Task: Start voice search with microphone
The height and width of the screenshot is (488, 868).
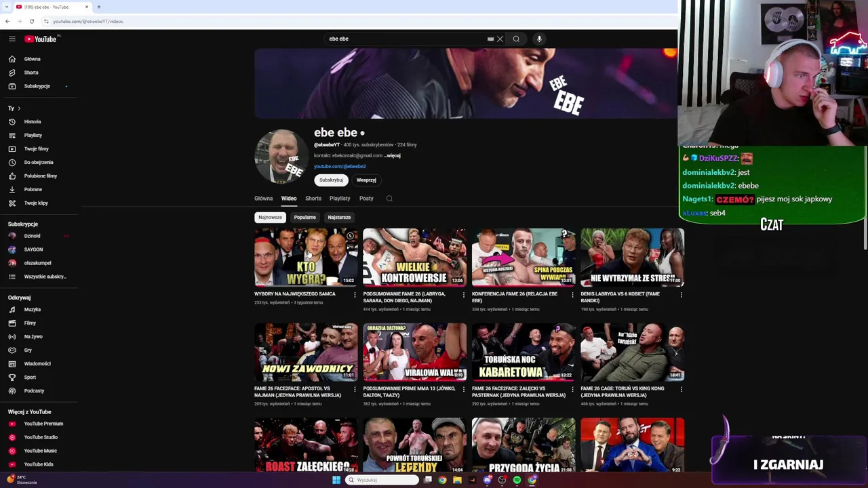Action: pos(539,39)
